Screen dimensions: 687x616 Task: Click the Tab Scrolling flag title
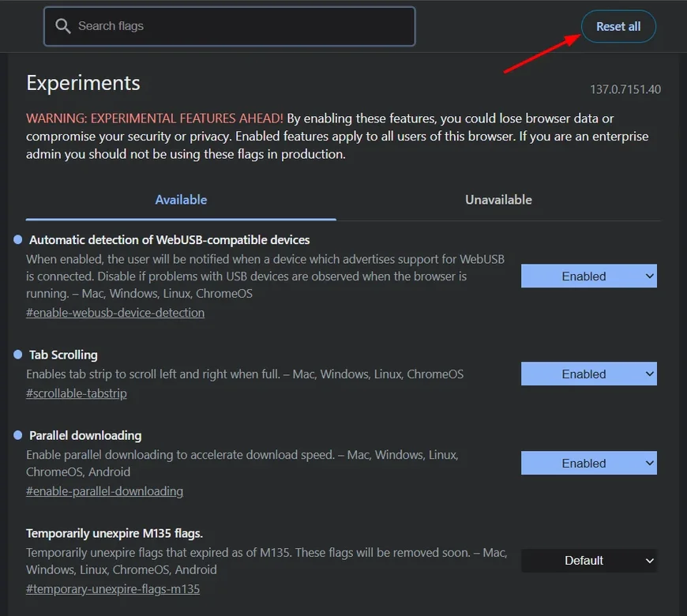click(x=63, y=355)
